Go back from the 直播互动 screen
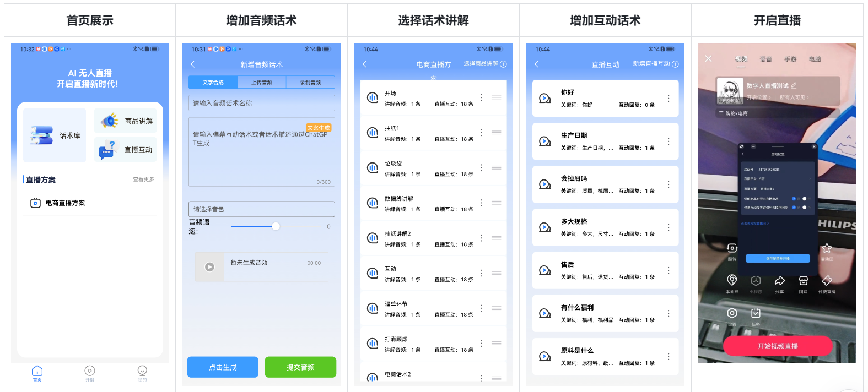 click(537, 64)
